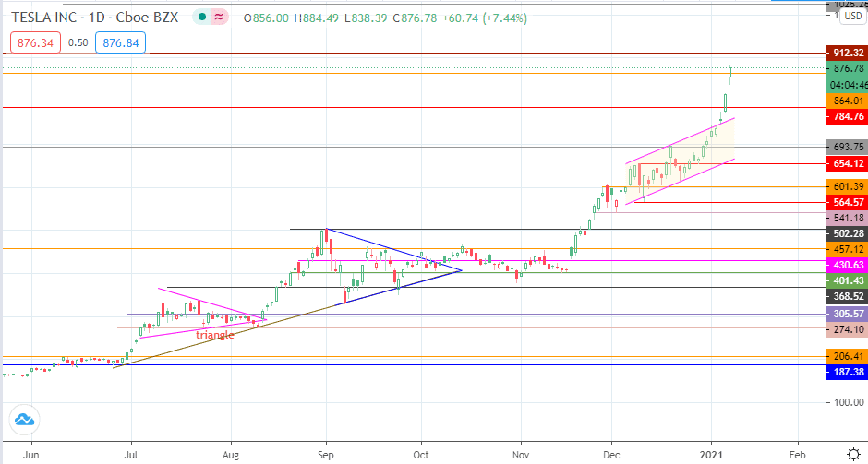Click the red 654.12 price label
This screenshot has height=464, width=868.
(847, 163)
